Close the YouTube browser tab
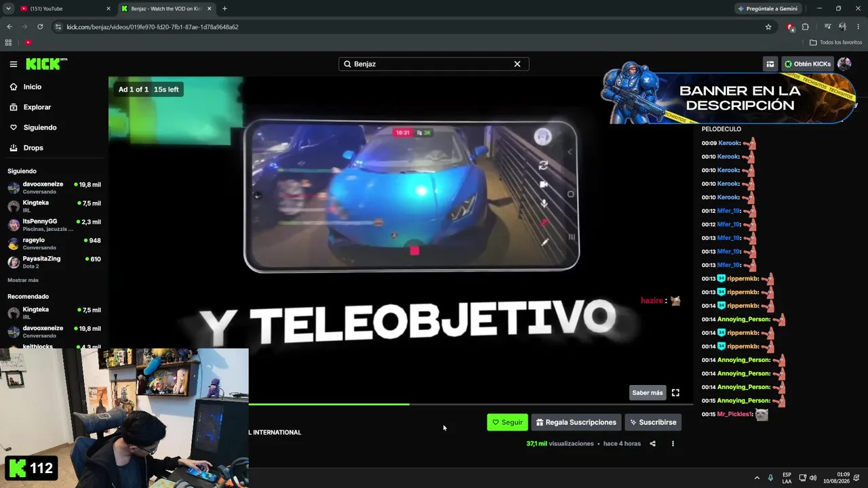The height and width of the screenshot is (488, 868). click(x=108, y=9)
